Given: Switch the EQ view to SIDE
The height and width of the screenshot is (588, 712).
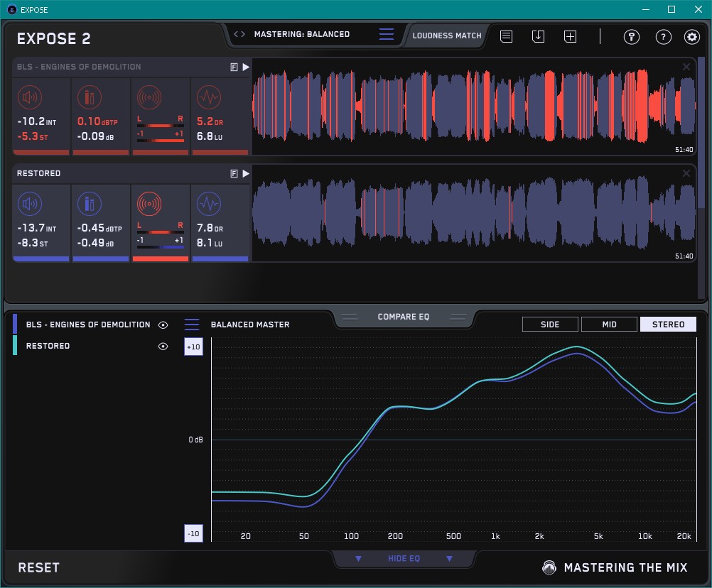Looking at the screenshot, I should coord(550,325).
